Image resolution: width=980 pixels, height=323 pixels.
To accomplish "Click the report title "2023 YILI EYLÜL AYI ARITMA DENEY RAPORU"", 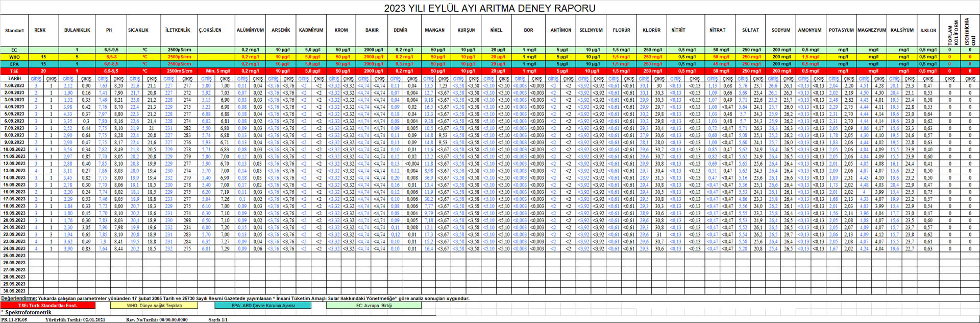I will [x=489, y=8].
